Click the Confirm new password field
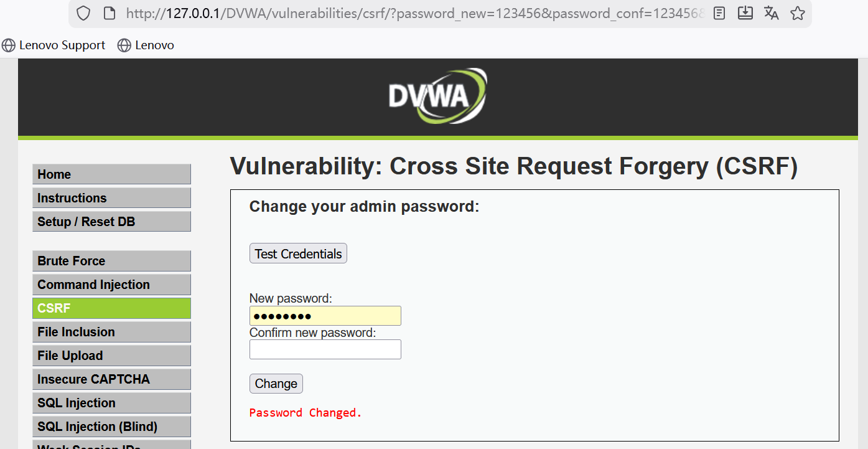This screenshot has height=449, width=868. pyautogui.click(x=325, y=349)
